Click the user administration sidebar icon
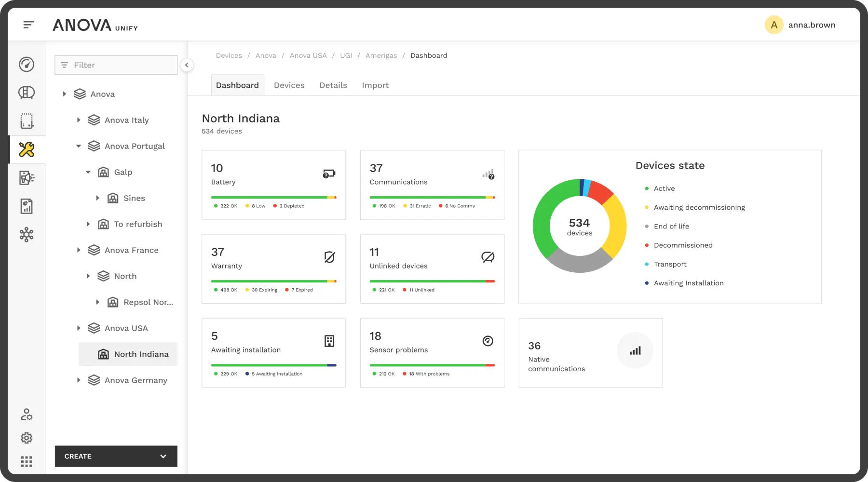This screenshot has width=868, height=482. (x=27, y=415)
